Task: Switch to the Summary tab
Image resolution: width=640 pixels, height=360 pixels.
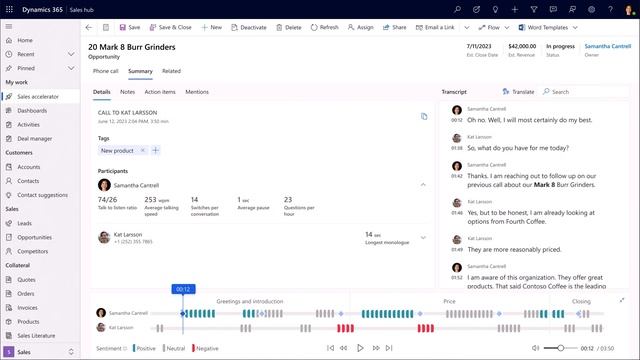Action: pyautogui.click(x=140, y=71)
